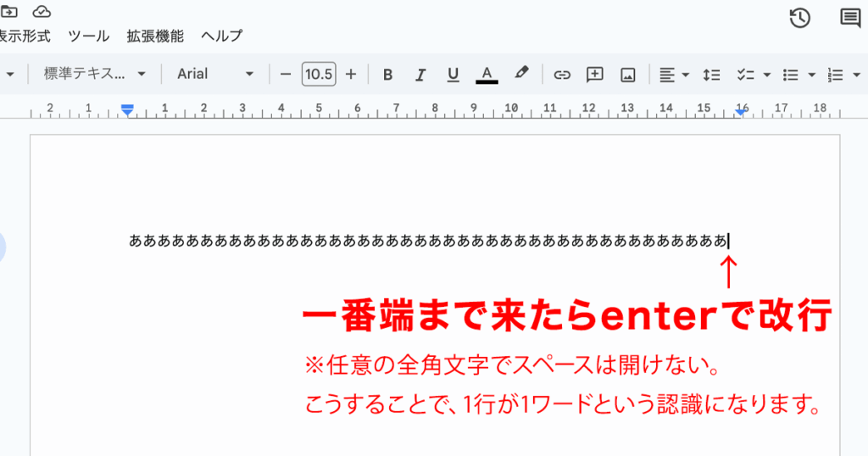Click the cloud save status icon

[x=41, y=11]
